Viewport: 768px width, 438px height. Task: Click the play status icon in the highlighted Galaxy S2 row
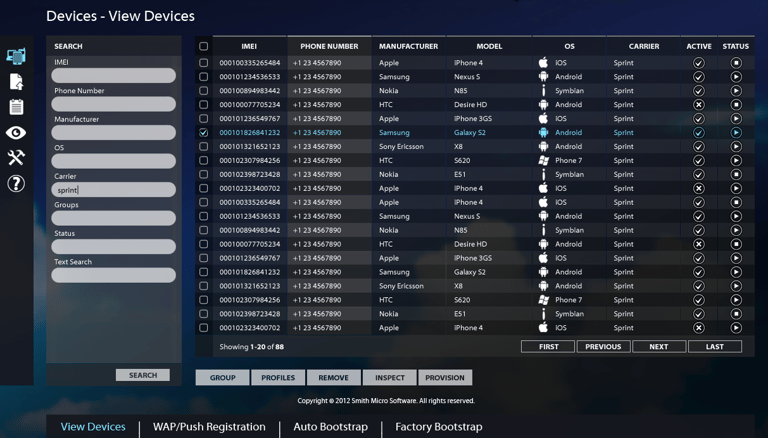tap(736, 133)
